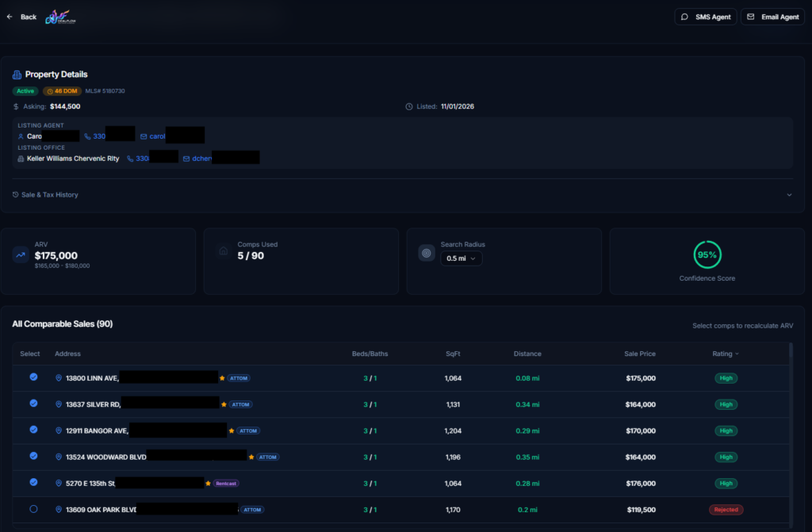812x532 pixels.
Task: Open the SMS Agent
Action: pos(706,17)
